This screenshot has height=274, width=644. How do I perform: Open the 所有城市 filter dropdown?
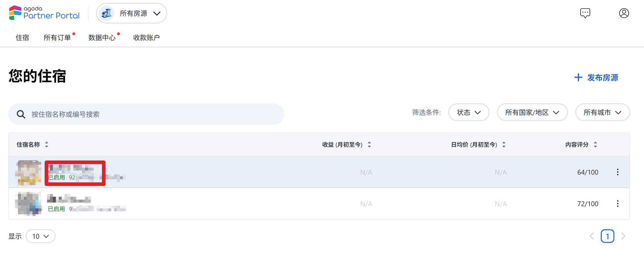tap(602, 112)
